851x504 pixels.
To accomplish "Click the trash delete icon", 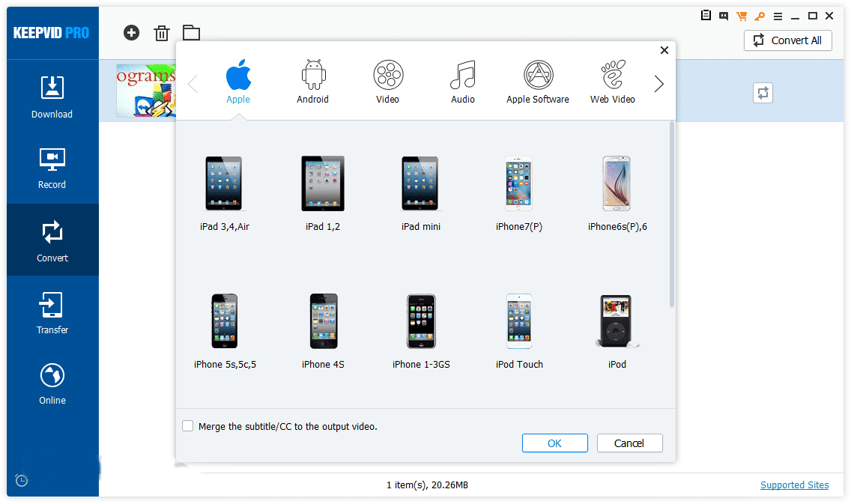I will click(161, 33).
